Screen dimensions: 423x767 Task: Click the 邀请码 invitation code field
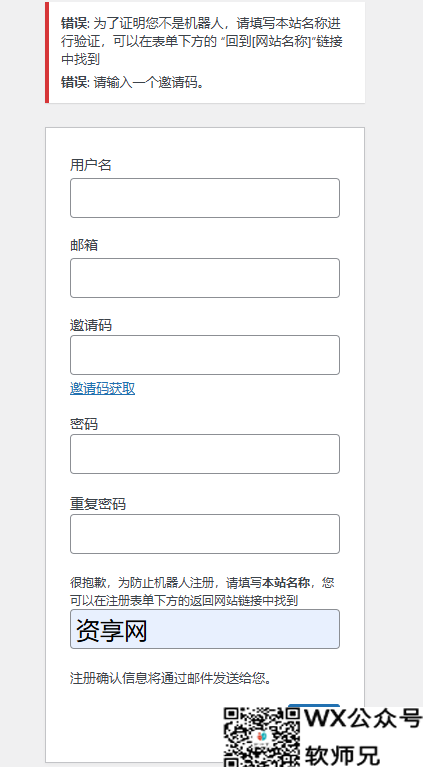(204, 355)
